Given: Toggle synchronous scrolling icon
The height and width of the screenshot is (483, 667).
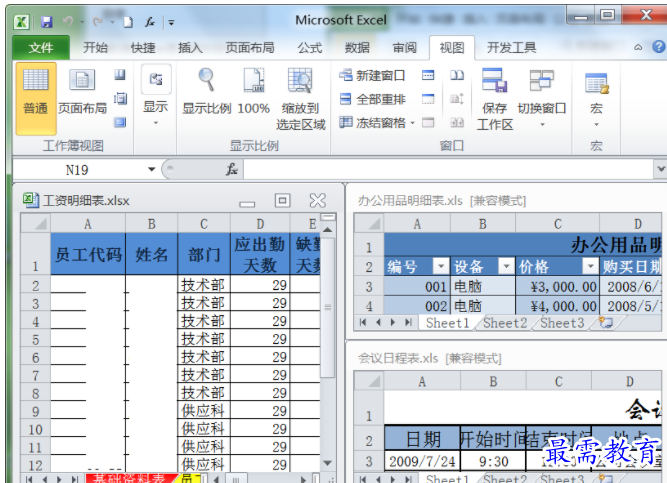Looking at the screenshot, I should [457, 99].
